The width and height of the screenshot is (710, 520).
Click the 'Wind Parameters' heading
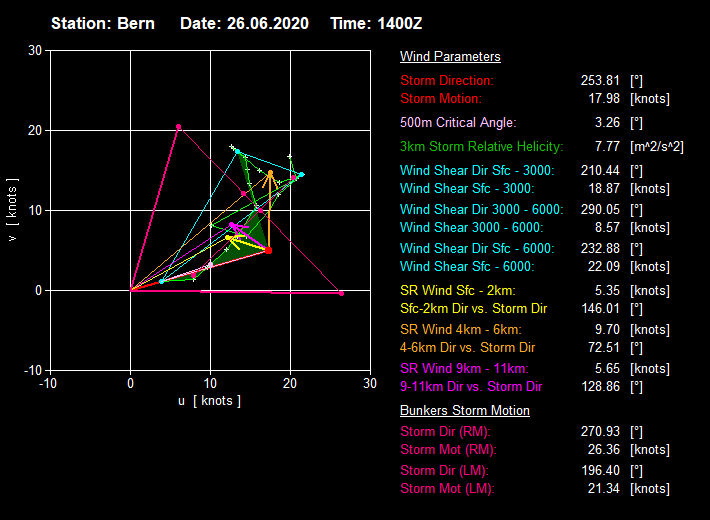tap(450, 57)
